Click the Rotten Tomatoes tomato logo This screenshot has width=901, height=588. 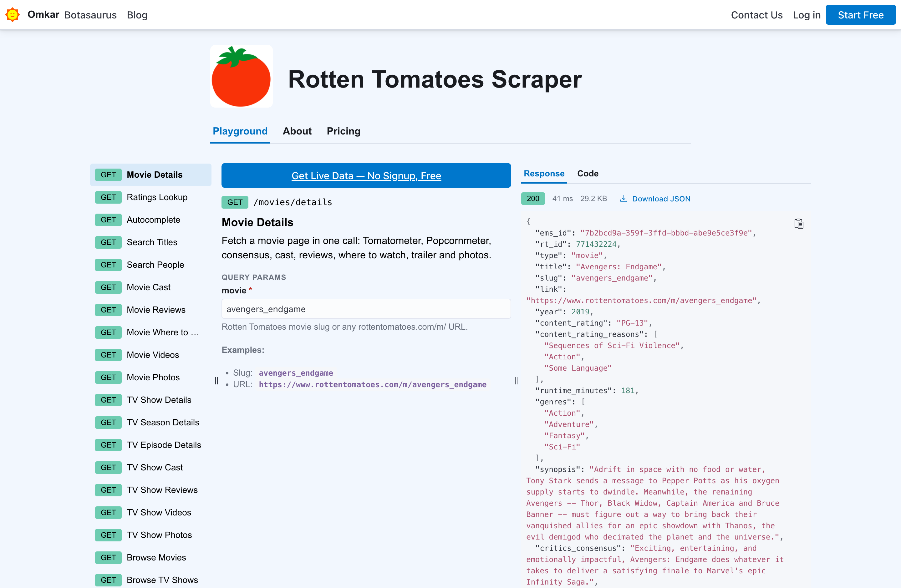pos(241,76)
